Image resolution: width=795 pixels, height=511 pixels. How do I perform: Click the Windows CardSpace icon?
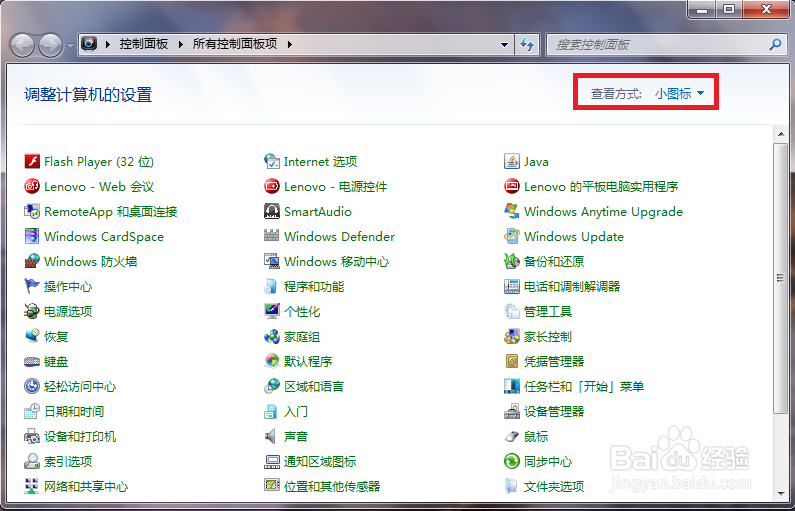click(32, 236)
